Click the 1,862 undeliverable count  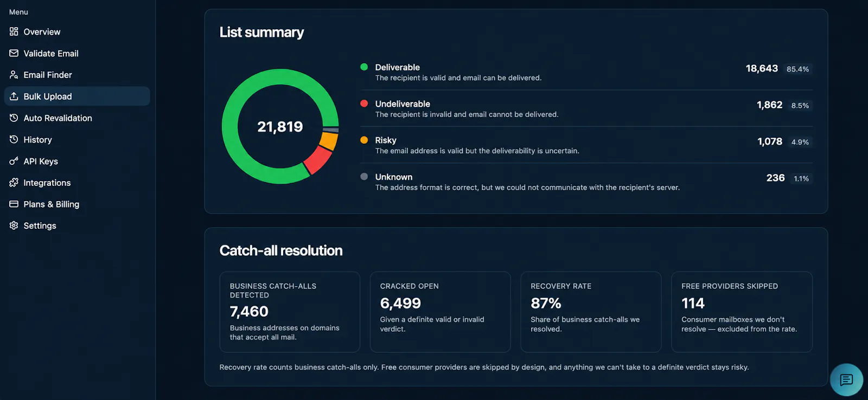770,105
